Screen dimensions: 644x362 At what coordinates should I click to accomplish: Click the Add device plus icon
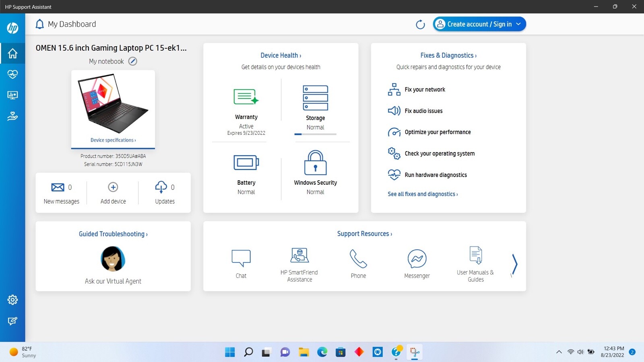pos(113,187)
